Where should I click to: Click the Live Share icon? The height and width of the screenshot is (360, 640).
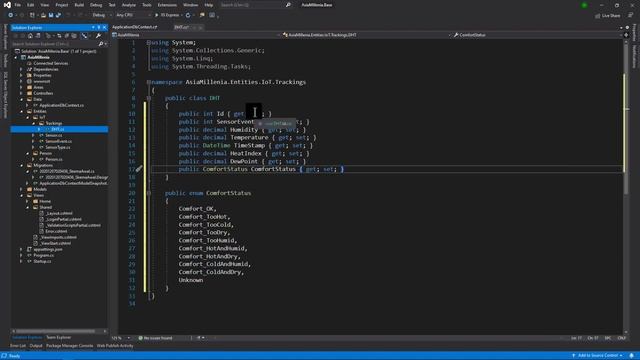pos(608,16)
